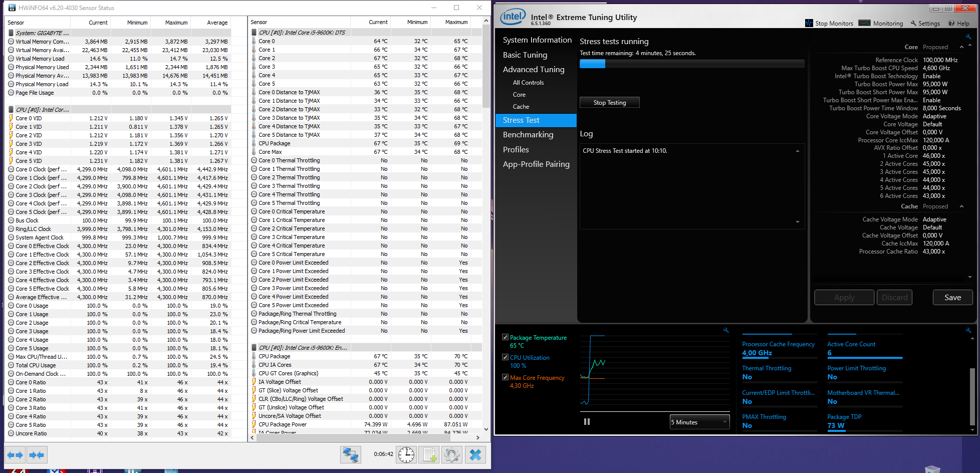
Task: Open App-Profile Pairing in the XTU sidebar
Action: [x=536, y=164]
